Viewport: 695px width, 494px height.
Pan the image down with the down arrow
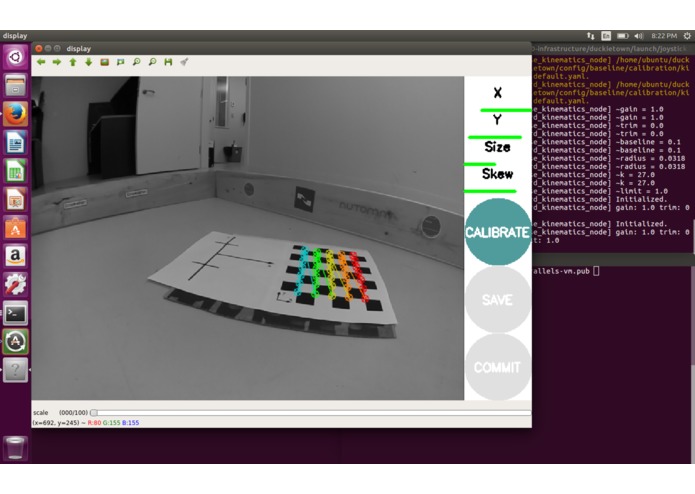(x=89, y=62)
